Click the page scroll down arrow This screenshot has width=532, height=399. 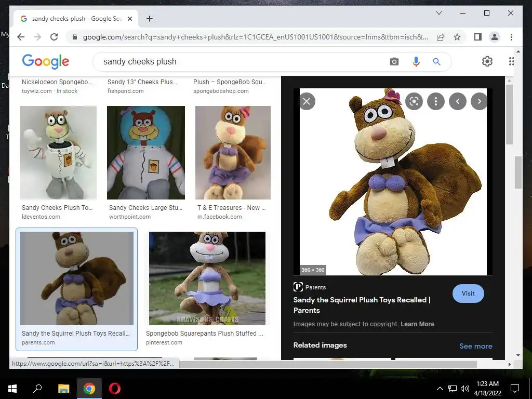point(518,355)
